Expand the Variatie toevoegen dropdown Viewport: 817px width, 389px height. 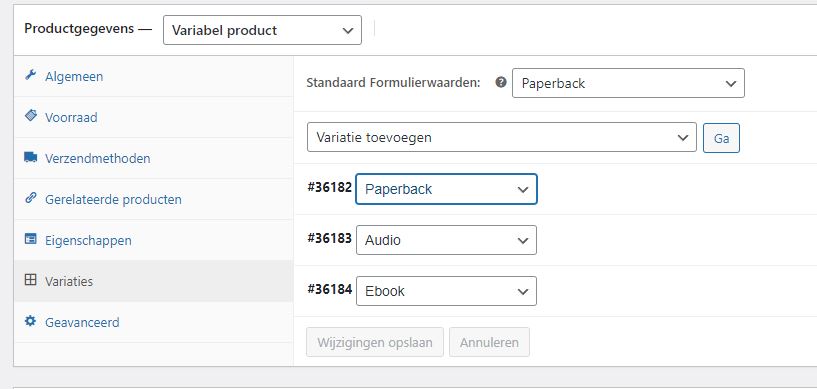point(502,137)
